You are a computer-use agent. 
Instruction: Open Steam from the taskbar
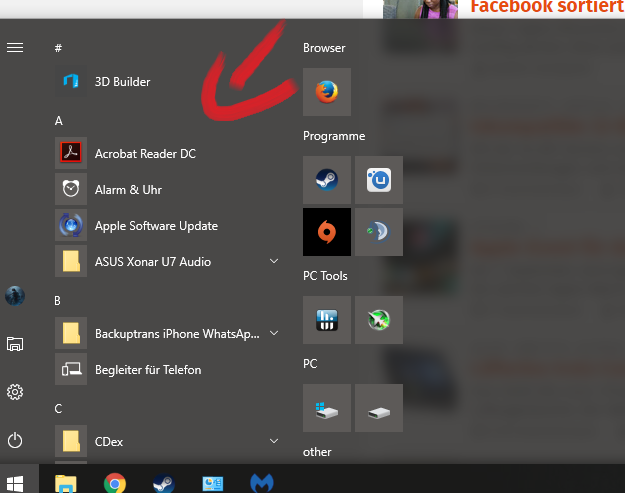(164, 483)
